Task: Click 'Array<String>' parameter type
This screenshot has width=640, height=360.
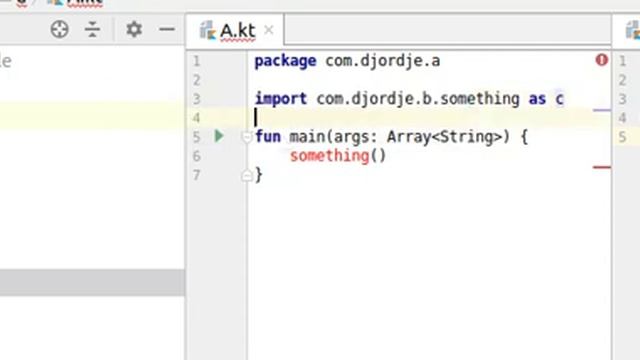Action: (444, 137)
